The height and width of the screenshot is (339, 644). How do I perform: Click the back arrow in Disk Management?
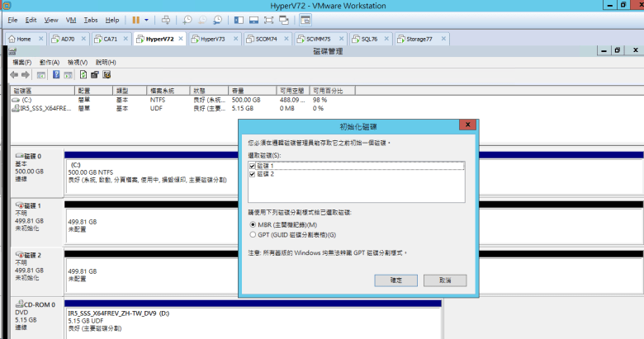click(x=14, y=74)
